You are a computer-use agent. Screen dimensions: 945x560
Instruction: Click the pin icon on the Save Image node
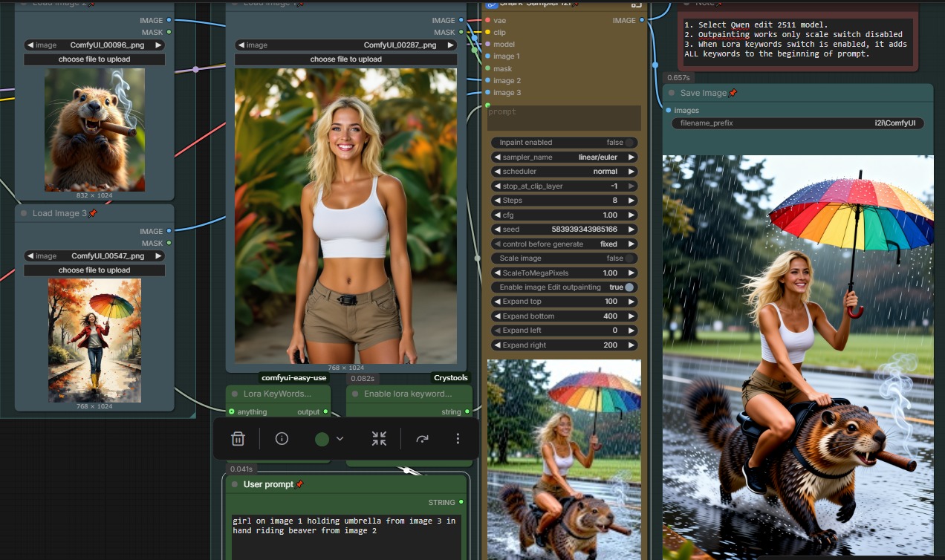733,93
